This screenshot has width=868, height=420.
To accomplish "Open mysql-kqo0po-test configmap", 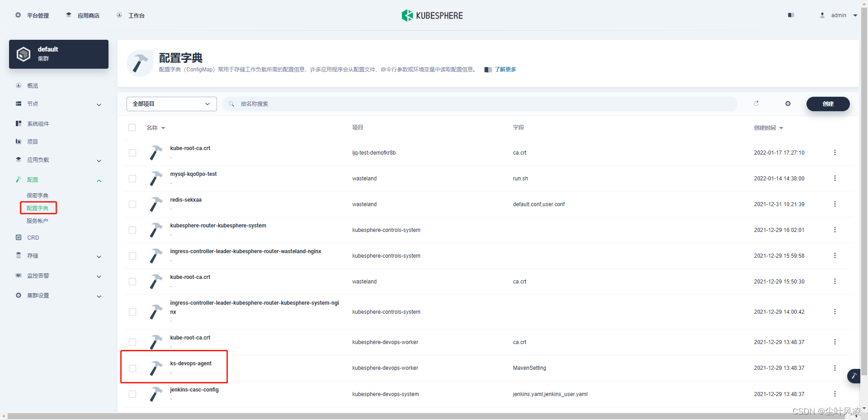I will (193, 174).
